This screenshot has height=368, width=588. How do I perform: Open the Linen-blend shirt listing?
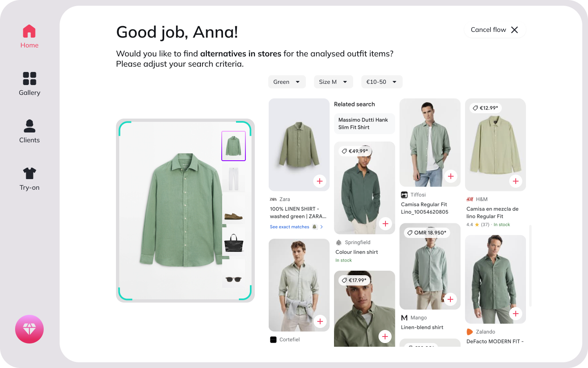[422, 328]
